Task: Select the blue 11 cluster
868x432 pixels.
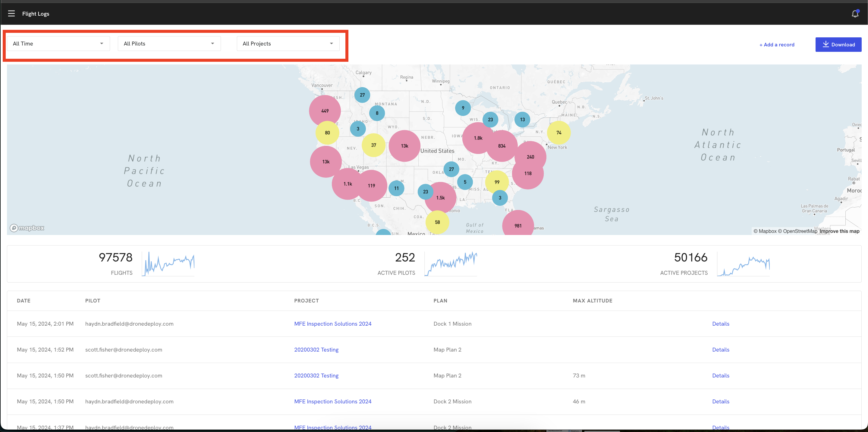Action: point(396,188)
